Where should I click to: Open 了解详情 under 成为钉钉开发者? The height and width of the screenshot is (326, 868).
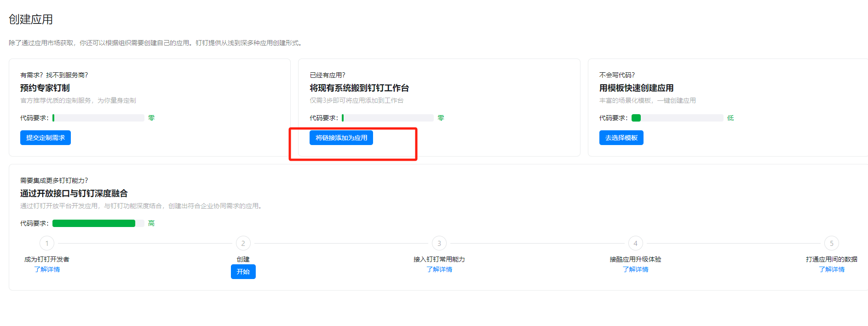click(47, 269)
